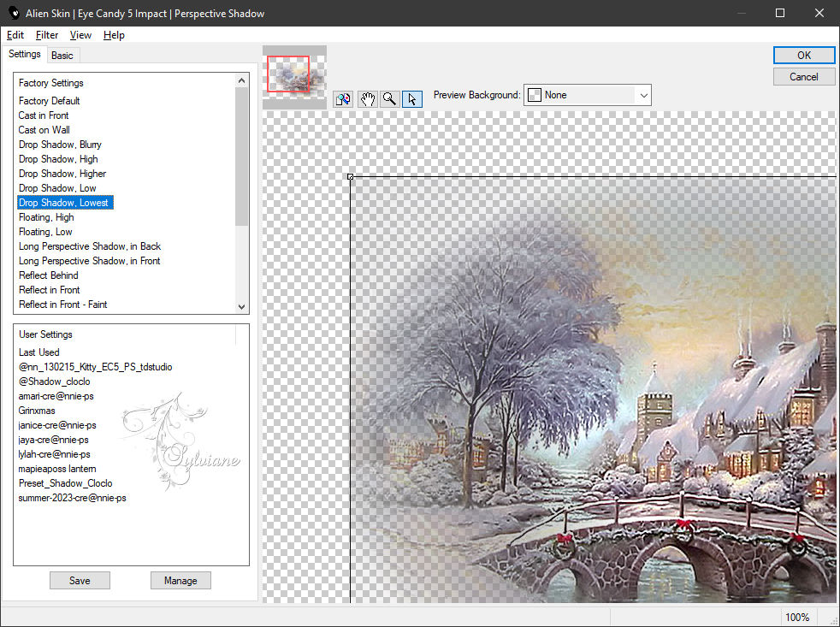This screenshot has width=840, height=627.
Task: Open the Help menu
Action: point(114,35)
